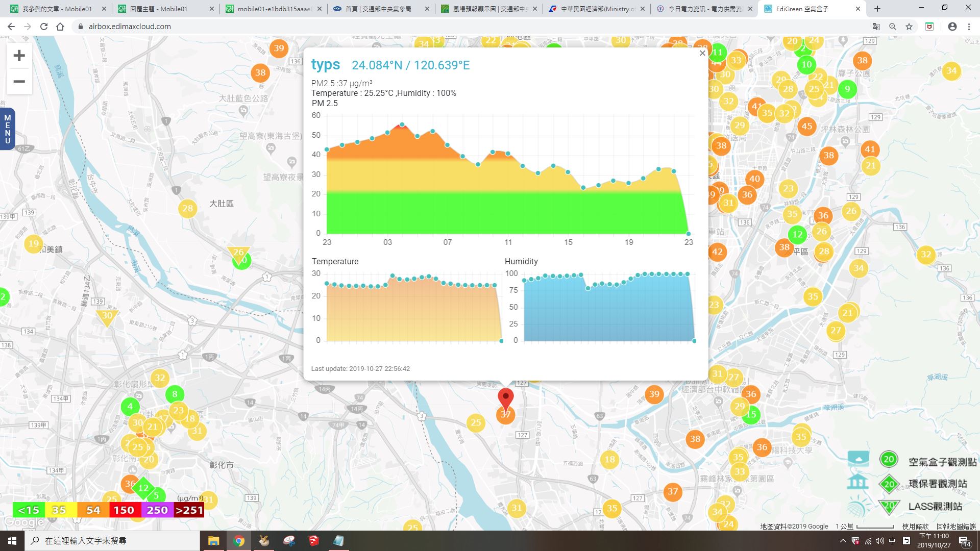Screen dimensions: 980x551
Task: Click the LASS station legend triangle icon
Action: 889,507
